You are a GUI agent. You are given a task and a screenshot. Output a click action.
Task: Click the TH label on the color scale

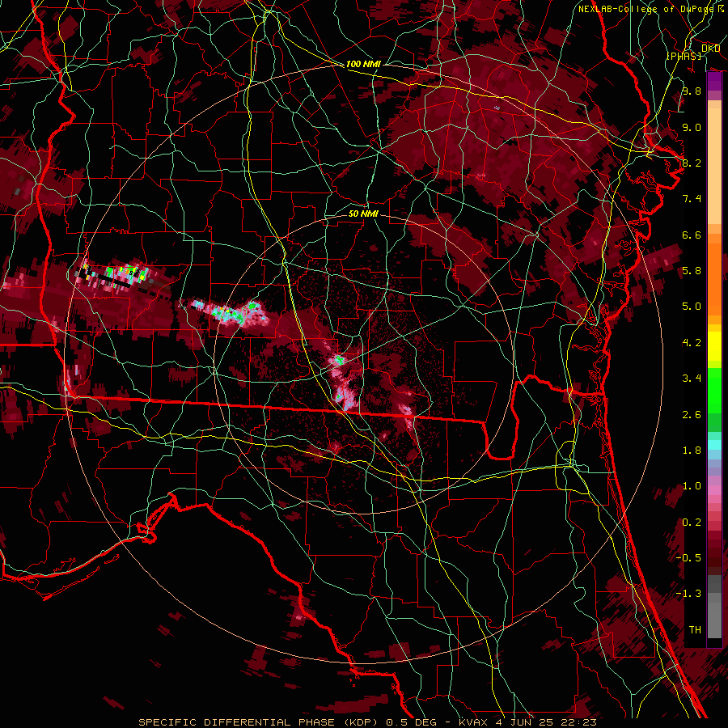pos(695,630)
